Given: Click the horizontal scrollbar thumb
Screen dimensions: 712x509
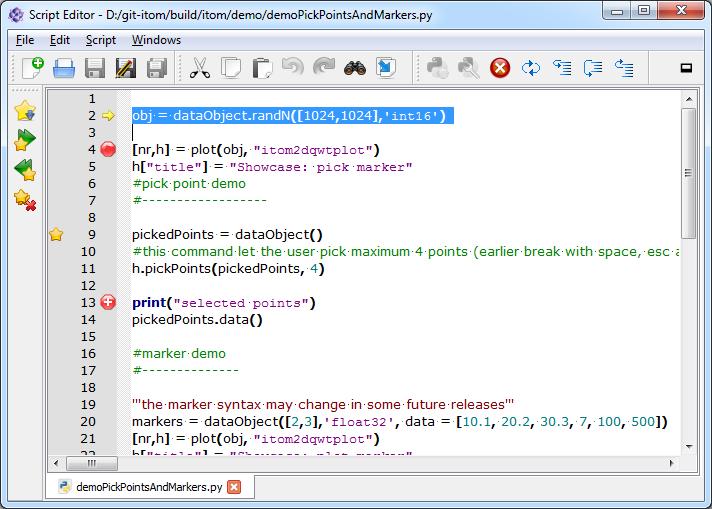Looking at the screenshot, I should coord(92,464).
